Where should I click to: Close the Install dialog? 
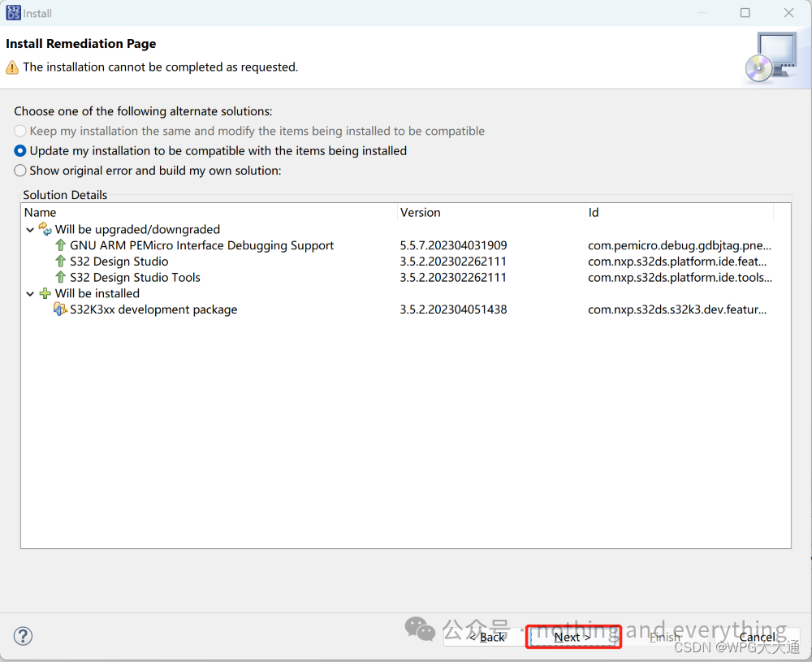(x=788, y=12)
